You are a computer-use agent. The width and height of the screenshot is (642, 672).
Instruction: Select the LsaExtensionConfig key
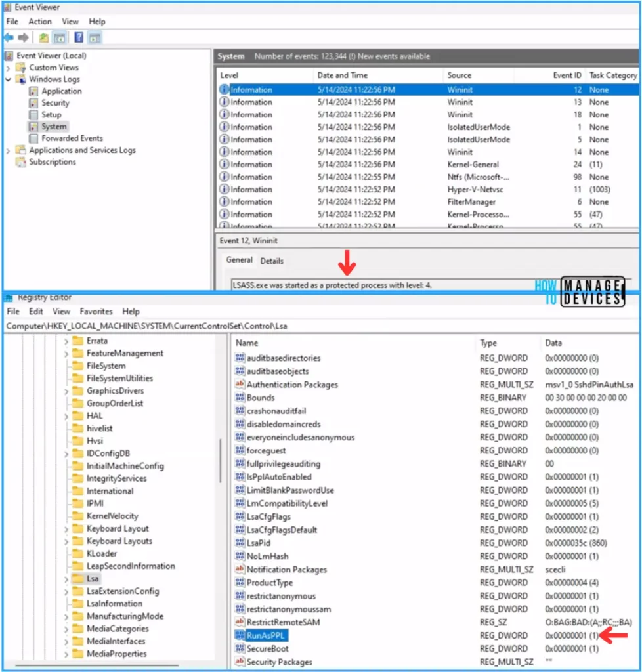tap(123, 591)
